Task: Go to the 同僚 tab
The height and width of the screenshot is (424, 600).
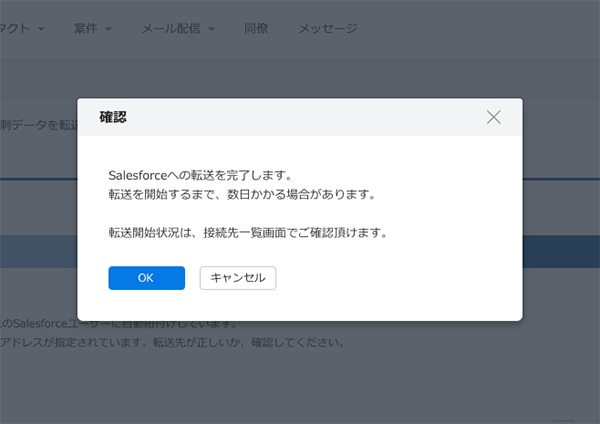Action: point(256,28)
